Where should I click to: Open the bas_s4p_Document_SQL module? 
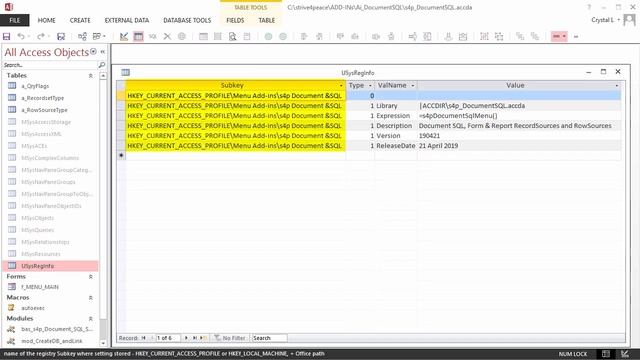[57, 329]
